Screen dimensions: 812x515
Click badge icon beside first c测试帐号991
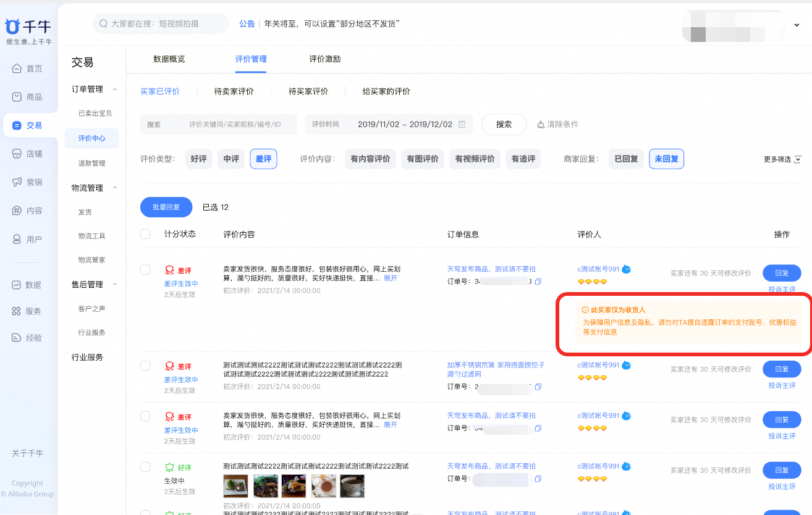pos(626,269)
